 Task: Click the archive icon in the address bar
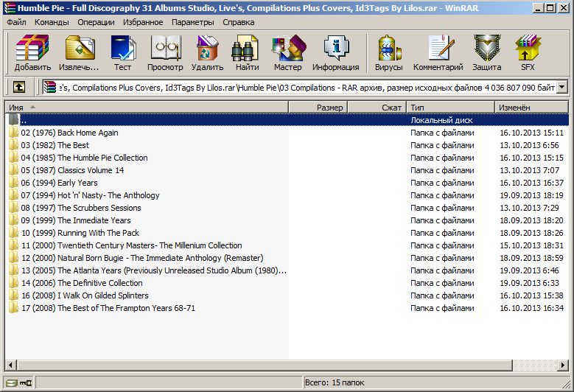pyautogui.click(x=50, y=88)
